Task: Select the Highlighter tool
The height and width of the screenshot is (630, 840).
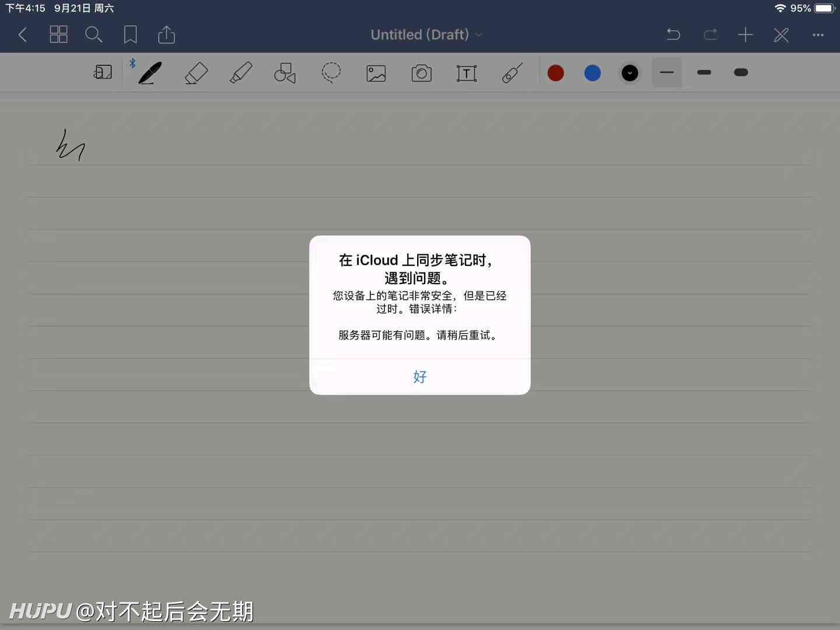Action: 241,73
